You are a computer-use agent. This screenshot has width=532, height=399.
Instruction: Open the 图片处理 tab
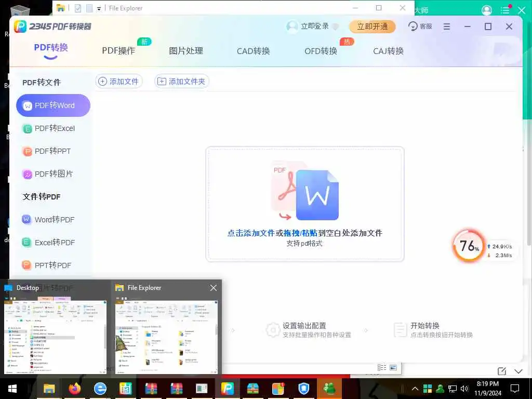[x=186, y=51]
